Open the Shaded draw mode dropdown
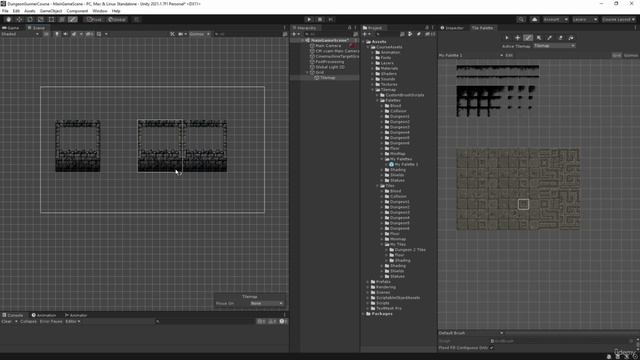 (x=20, y=34)
